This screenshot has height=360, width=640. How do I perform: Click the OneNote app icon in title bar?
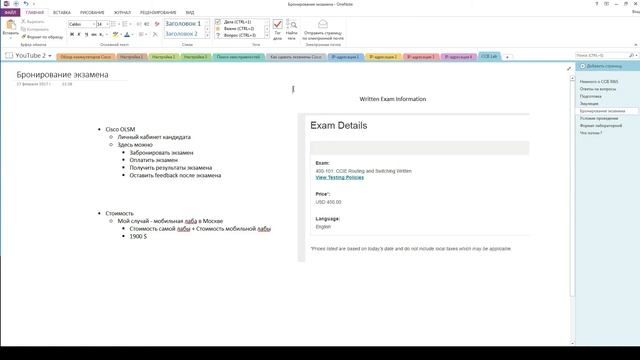pos(7,4)
